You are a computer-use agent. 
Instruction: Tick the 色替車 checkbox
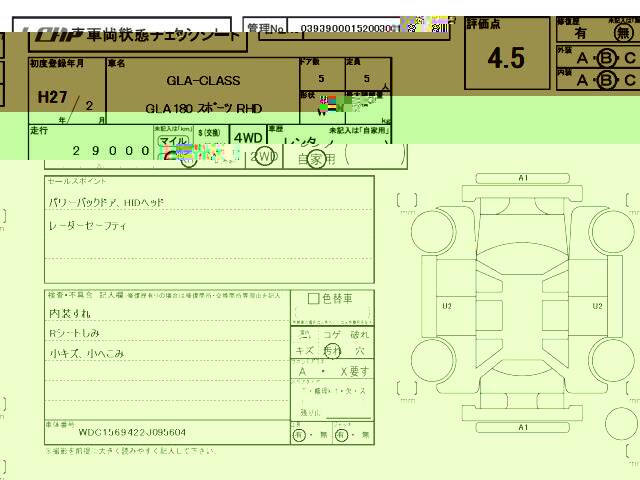click(313, 299)
